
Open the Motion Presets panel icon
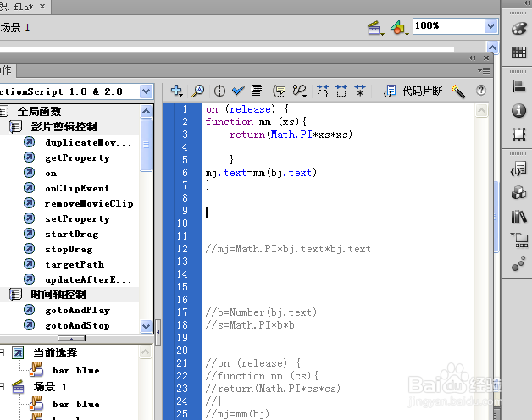[518, 263]
